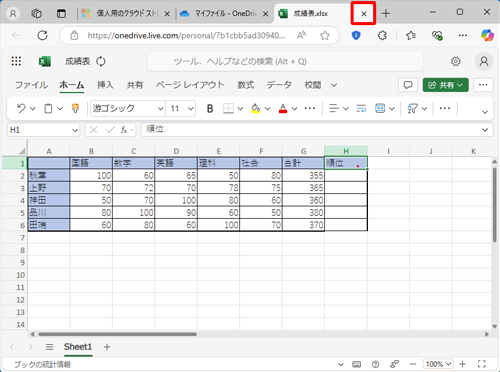The width and height of the screenshot is (500, 372).
Task: Click the cancel X in formula bar
Action: pyautogui.click(x=94, y=130)
